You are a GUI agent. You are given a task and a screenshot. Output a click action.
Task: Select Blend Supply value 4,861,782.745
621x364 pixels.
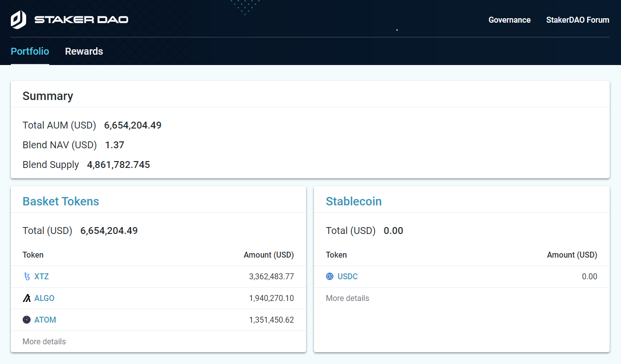tap(118, 165)
